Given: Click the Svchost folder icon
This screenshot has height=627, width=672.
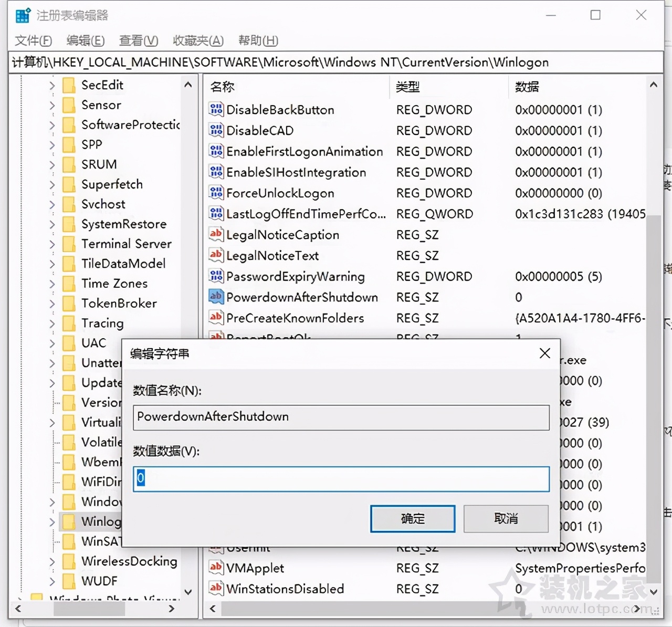Looking at the screenshot, I should click(69, 204).
